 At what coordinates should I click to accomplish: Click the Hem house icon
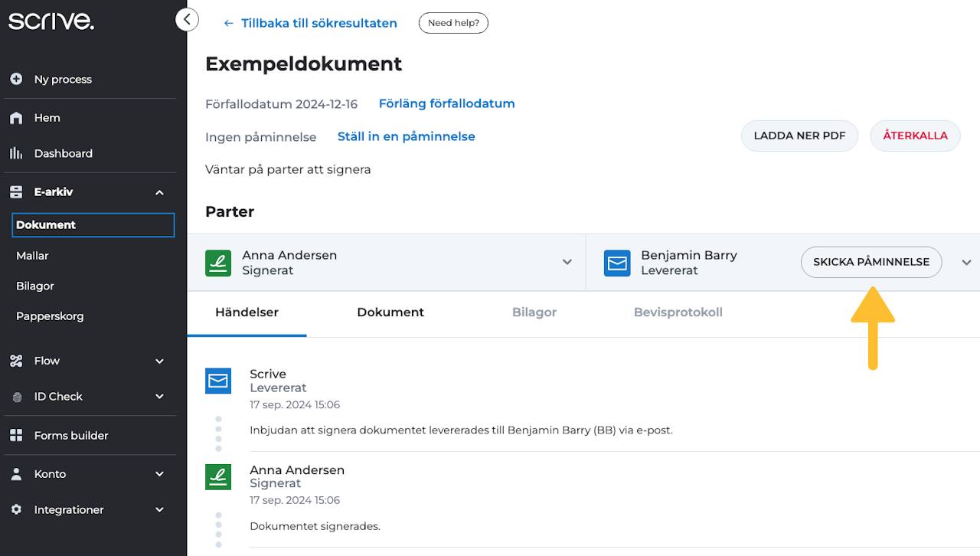[x=16, y=118]
